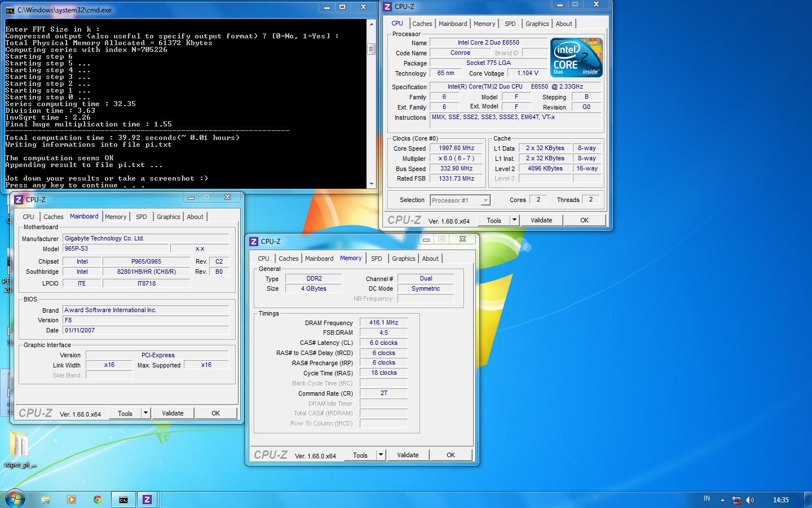Click CPU-Z CPU window title icon
This screenshot has width=812, height=508.
387,7
